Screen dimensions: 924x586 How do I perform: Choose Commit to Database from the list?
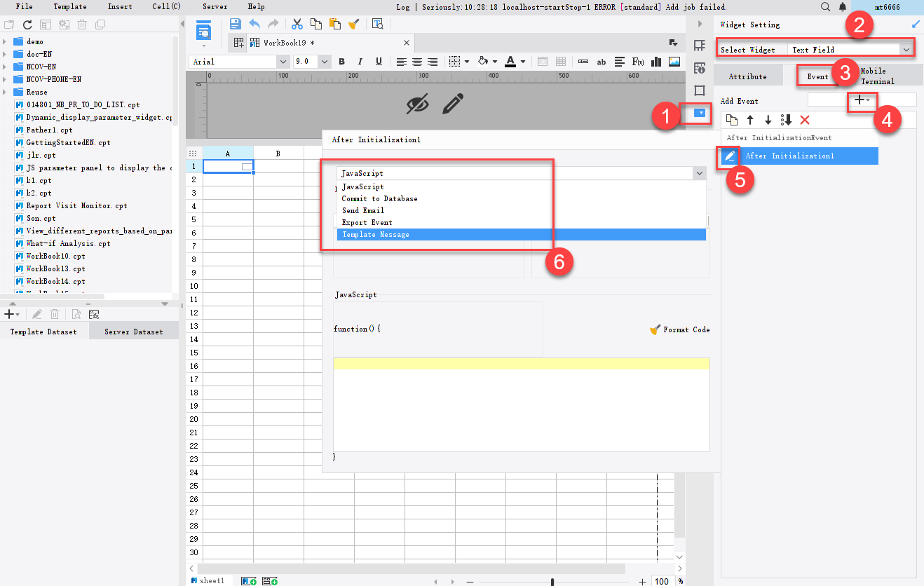(521, 198)
